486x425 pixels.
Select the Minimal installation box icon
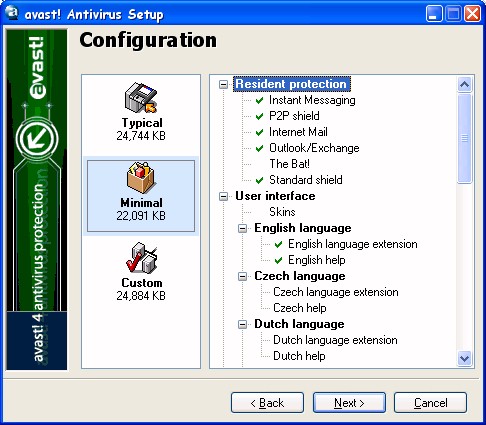click(x=141, y=177)
